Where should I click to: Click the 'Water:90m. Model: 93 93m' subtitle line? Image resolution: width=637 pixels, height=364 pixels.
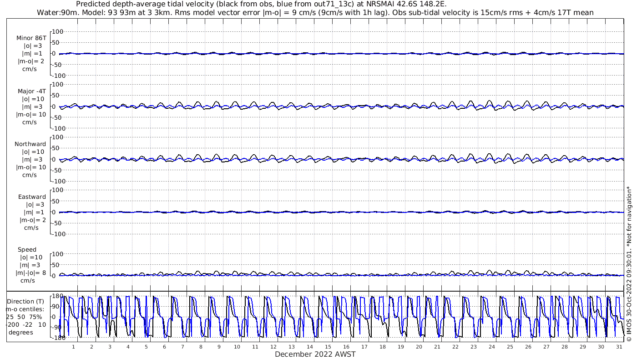(315, 13)
